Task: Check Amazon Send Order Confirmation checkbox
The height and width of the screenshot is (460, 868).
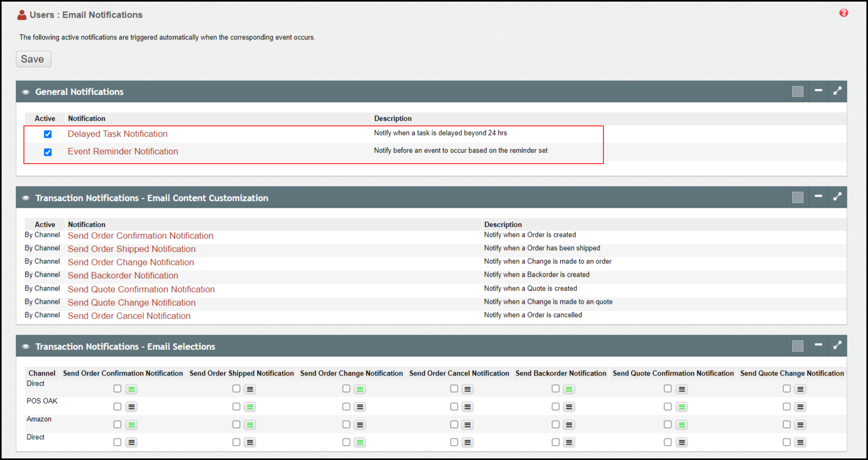Action: (117, 424)
